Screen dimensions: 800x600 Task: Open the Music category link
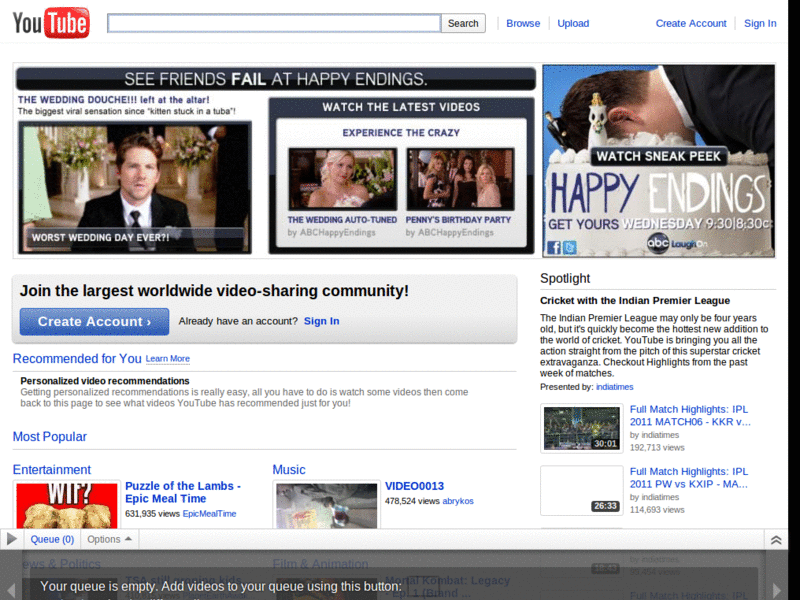(x=289, y=469)
